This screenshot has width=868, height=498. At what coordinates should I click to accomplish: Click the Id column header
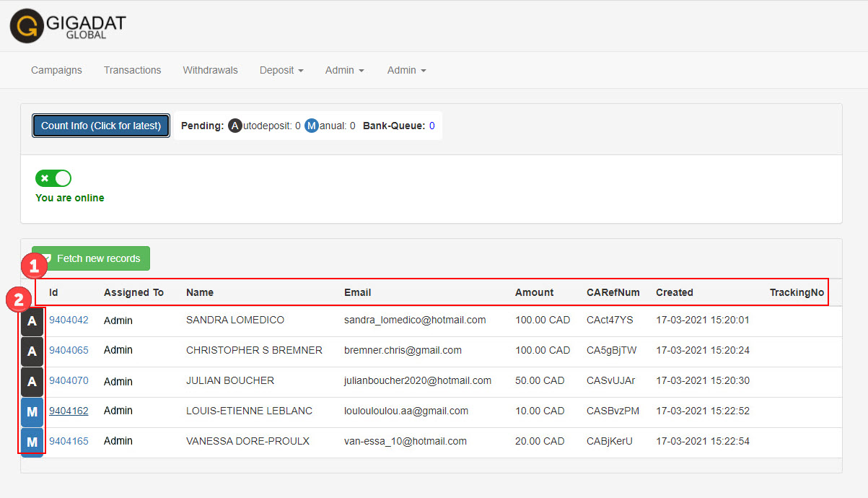53,292
